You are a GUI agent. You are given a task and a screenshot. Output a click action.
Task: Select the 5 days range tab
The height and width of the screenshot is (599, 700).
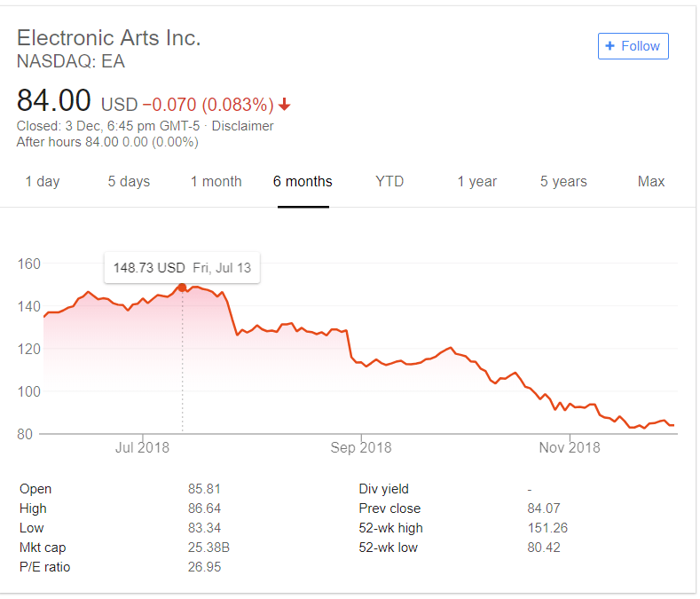[x=129, y=182]
